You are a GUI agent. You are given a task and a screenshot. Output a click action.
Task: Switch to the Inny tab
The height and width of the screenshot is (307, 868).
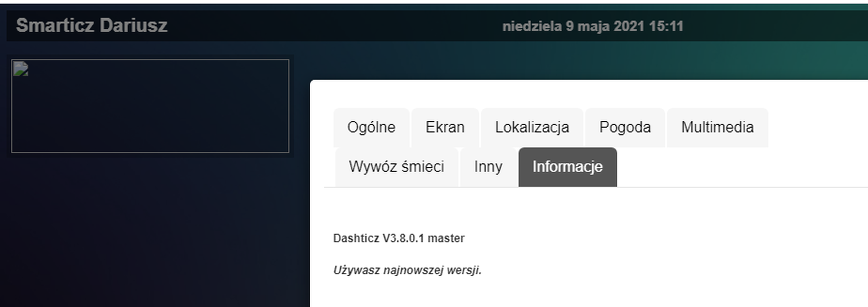[488, 167]
